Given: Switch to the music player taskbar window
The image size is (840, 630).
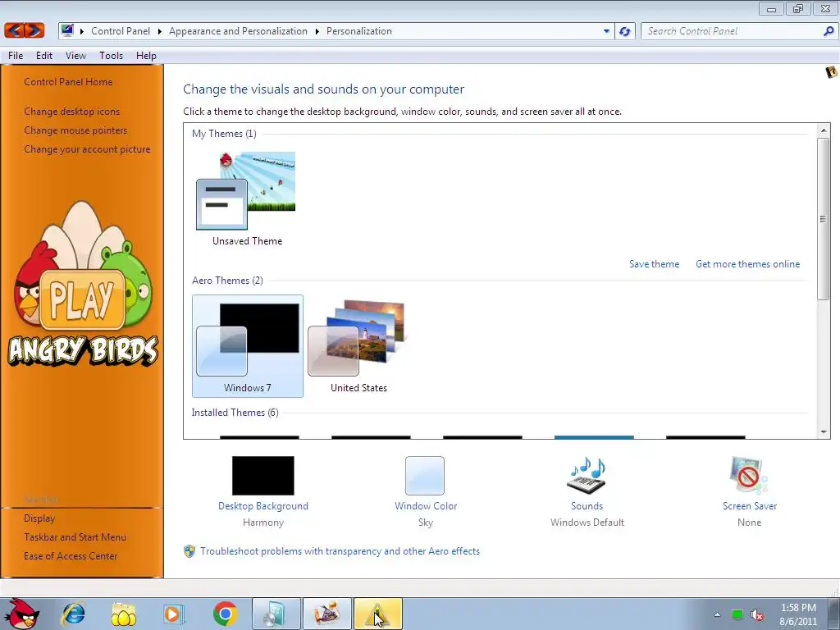Looking at the screenshot, I should pos(276,614).
